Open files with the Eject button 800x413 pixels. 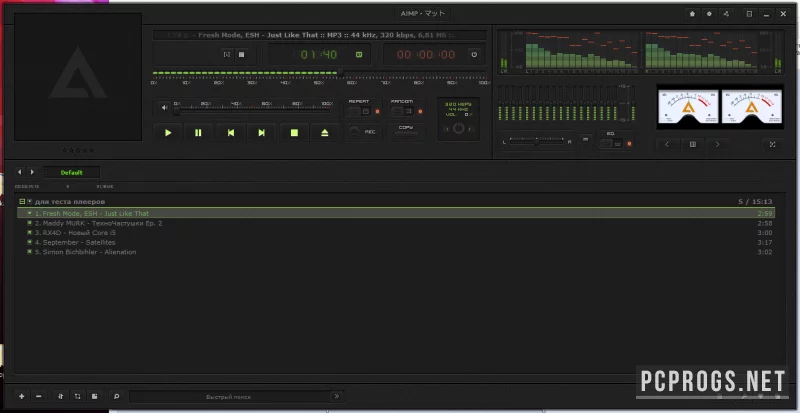point(324,133)
